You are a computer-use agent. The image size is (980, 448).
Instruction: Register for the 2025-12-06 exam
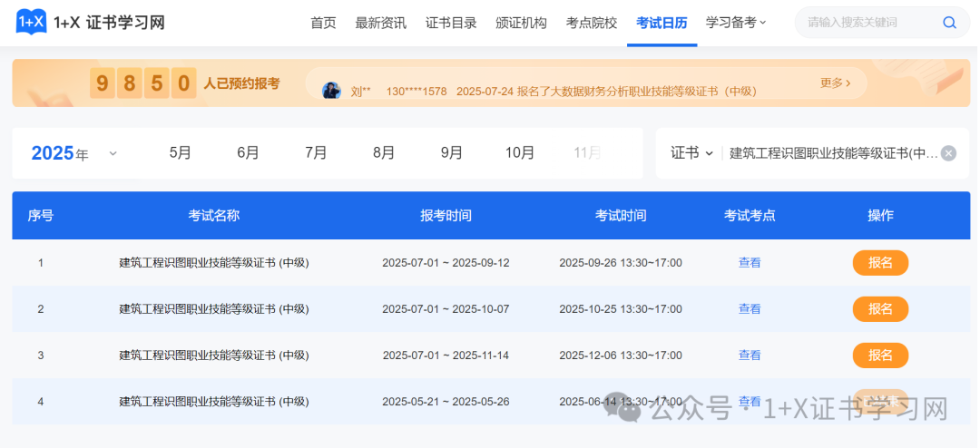click(x=879, y=355)
